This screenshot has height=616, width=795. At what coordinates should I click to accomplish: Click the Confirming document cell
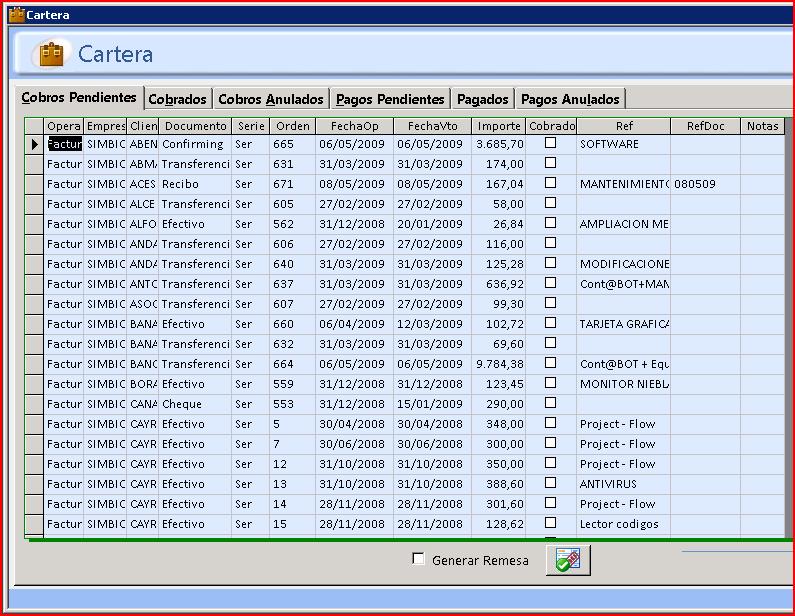point(195,144)
